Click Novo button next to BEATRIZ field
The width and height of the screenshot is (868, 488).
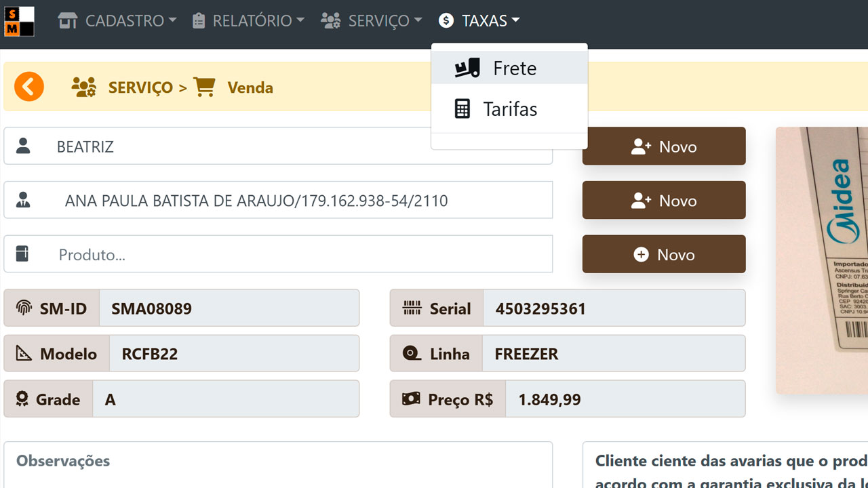pyautogui.click(x=664, y=146)
